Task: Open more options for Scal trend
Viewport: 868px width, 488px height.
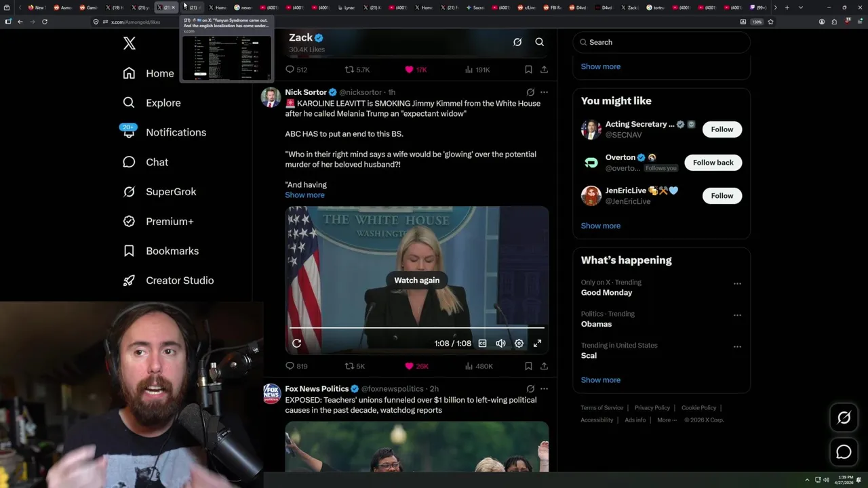Action: pos(737,347)
